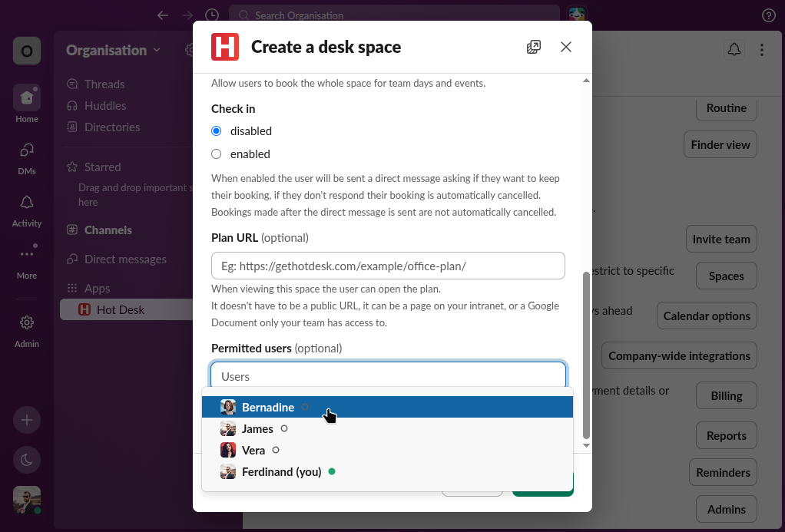Click the notifications bell icon
This screenshot has width=785, height=532.
734,50
